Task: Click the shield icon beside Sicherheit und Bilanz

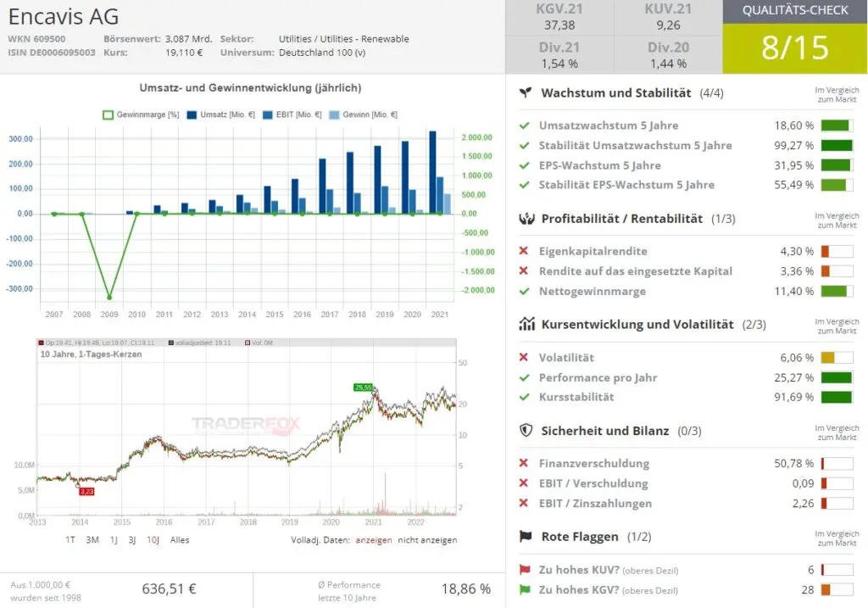Action: click(526, 430)
